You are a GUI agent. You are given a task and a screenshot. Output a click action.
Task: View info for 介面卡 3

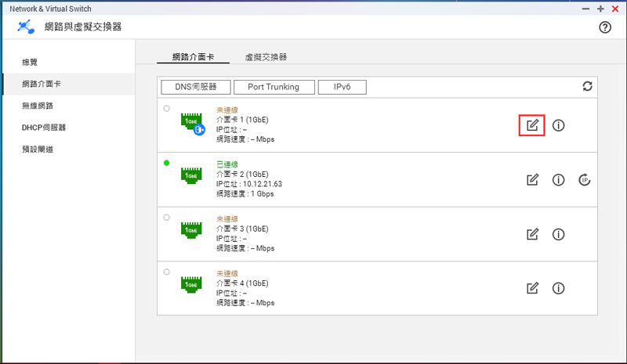[x=558, y=234]
